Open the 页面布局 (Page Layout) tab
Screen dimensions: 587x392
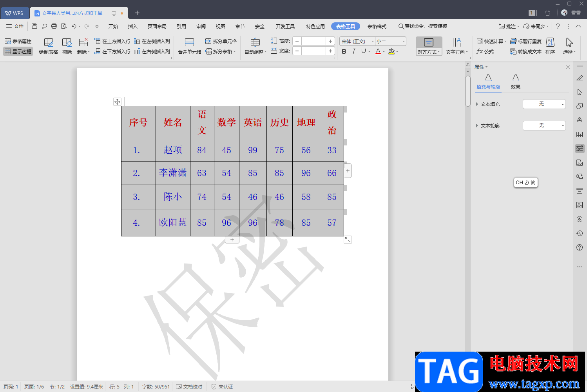point(157,26)
